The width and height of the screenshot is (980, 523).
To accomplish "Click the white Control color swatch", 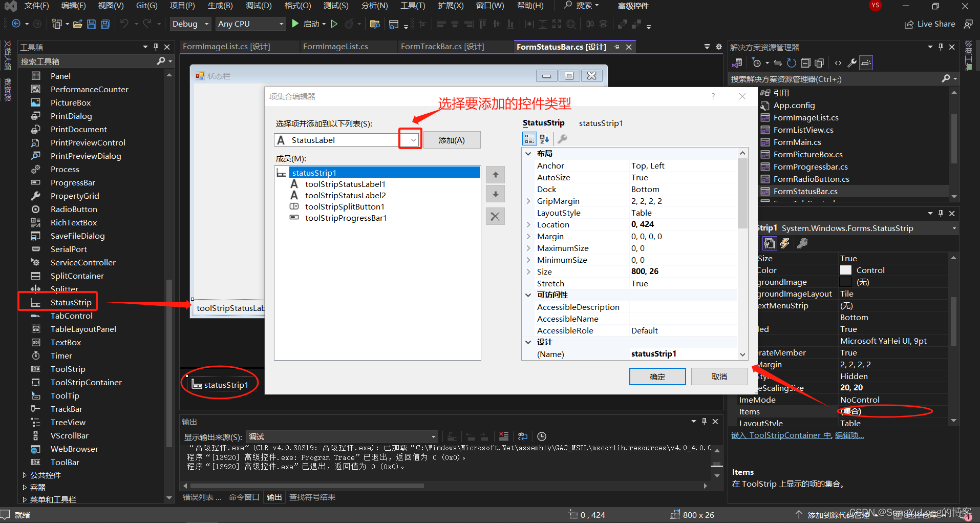I will [846, 270].
